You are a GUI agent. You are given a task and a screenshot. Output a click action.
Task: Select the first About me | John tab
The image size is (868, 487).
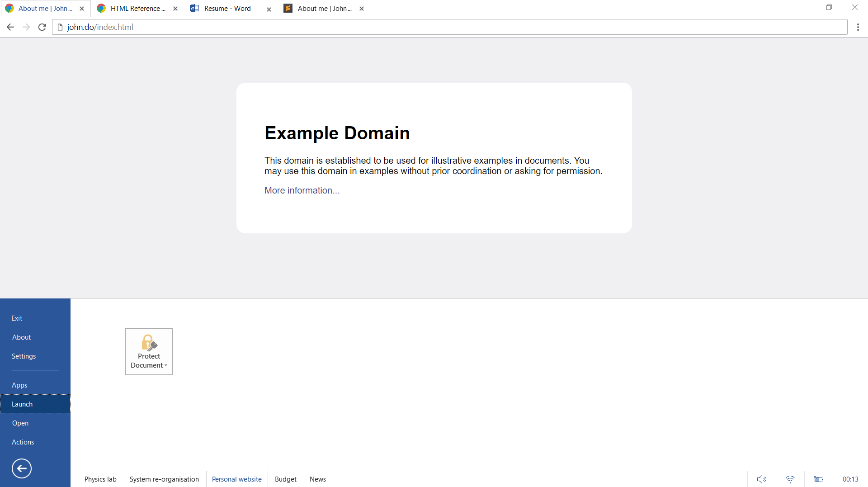pyautogui.click(x=45, y=9)
